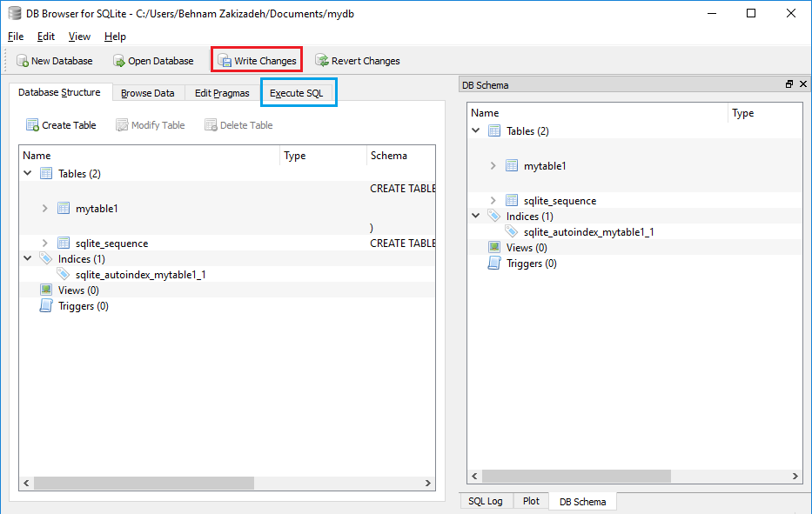Collapse Tables (2) in DB Schema panel
Screen dimensions: 812x514
476,131
